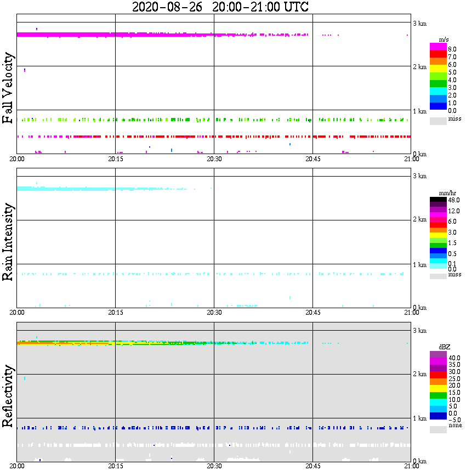
Task: Select the Fall Velocity vertical axis label
Action: (x=8, y=88)
